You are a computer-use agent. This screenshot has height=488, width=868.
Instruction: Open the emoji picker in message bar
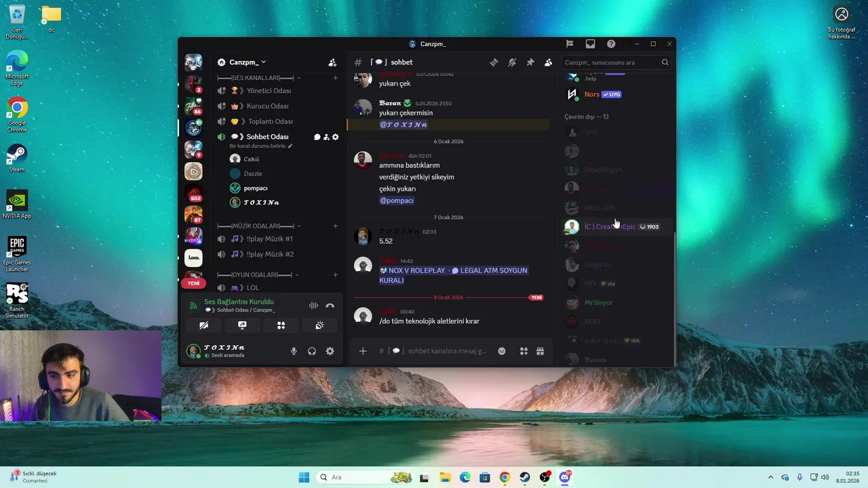click(502, 351)
